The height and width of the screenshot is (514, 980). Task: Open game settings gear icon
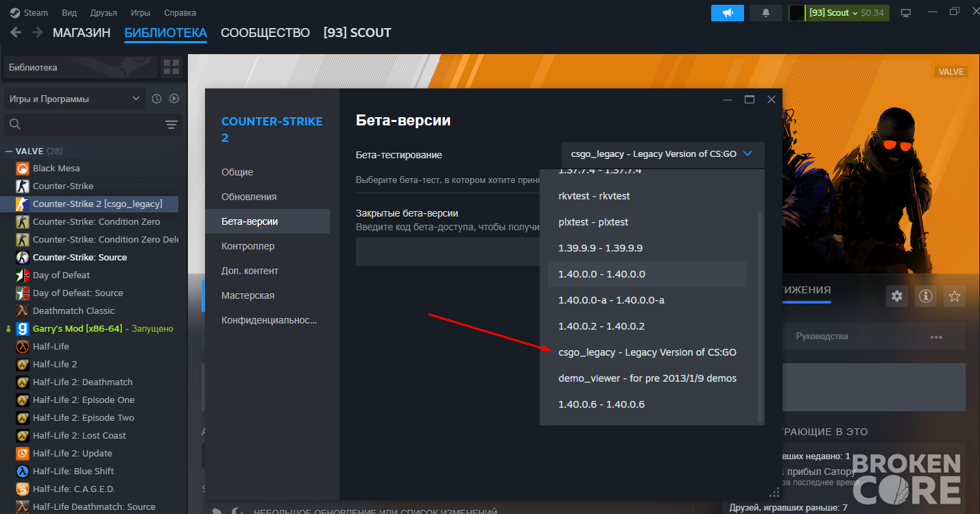coord(896,296)
